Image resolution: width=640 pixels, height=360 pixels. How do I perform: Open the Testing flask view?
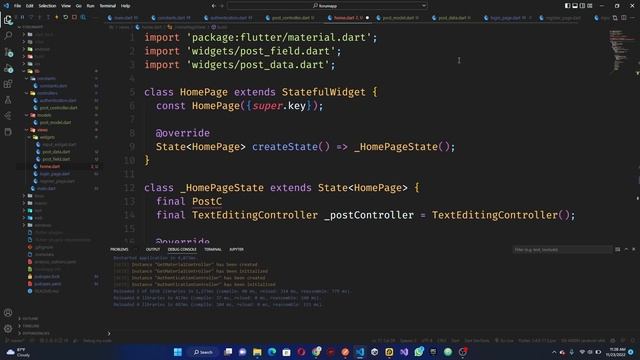(x=8, y=100)
